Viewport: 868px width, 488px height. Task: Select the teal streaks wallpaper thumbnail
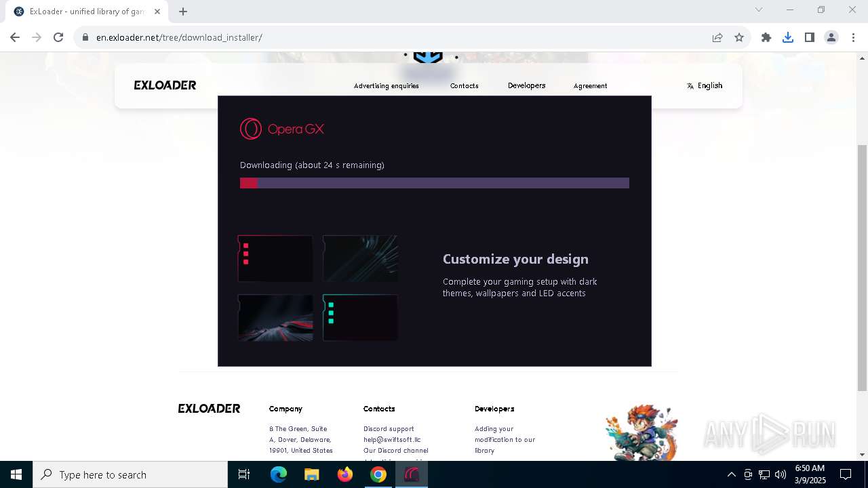pyautogui.click(x=360, y=258)
